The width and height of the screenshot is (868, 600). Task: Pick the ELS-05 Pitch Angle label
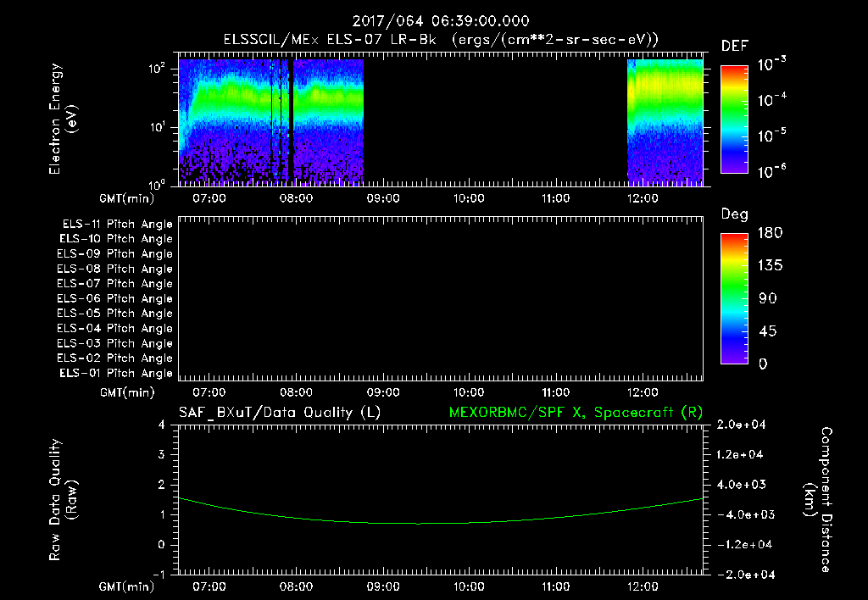point(114,314)
